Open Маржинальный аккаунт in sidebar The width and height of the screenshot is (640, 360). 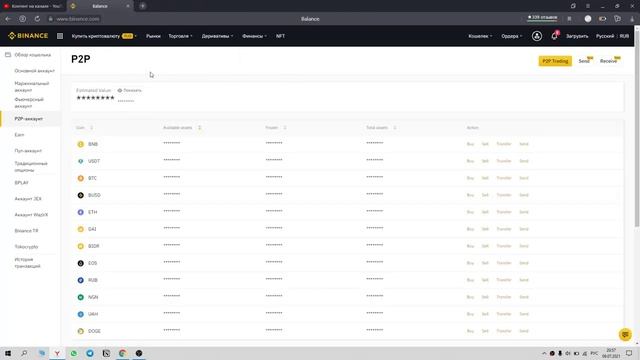[x=31, y=87]
